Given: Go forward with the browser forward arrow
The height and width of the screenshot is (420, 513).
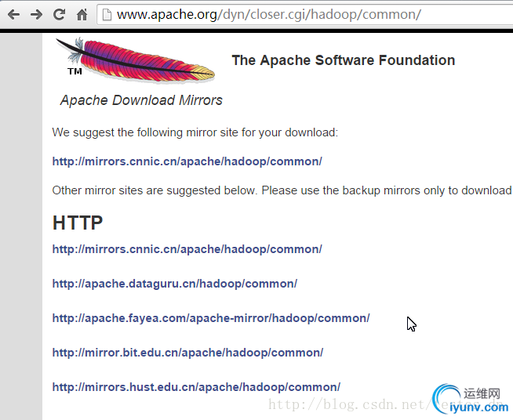Looking at the screenshot, I should [x=36, y=14].
